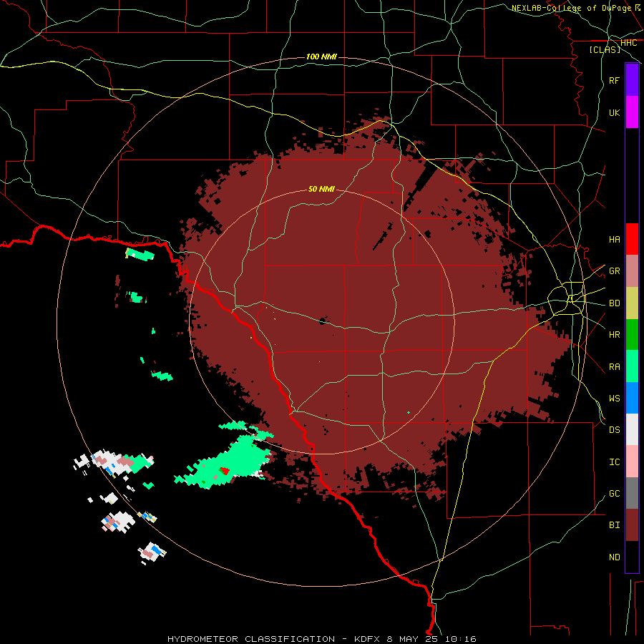
Task: Click the BD legend label
Action: [x=615, y=303]
